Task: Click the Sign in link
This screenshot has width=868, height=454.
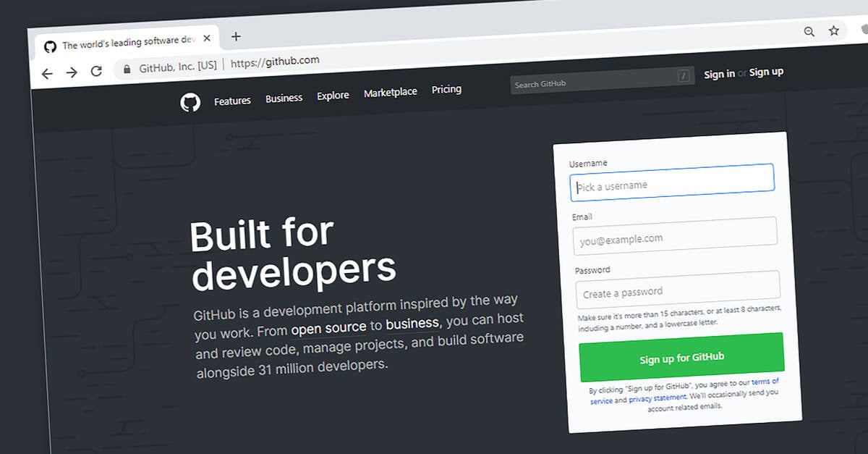Action: [719, 74]
